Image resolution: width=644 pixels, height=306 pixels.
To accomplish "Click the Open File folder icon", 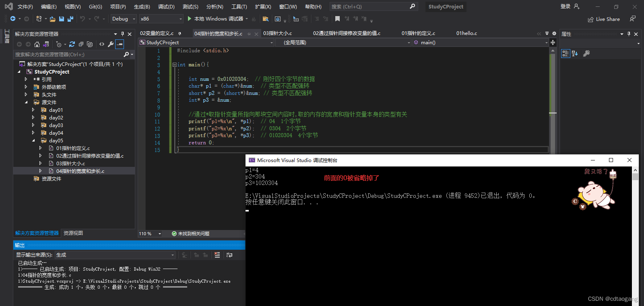I will click(x=53, y=19).
